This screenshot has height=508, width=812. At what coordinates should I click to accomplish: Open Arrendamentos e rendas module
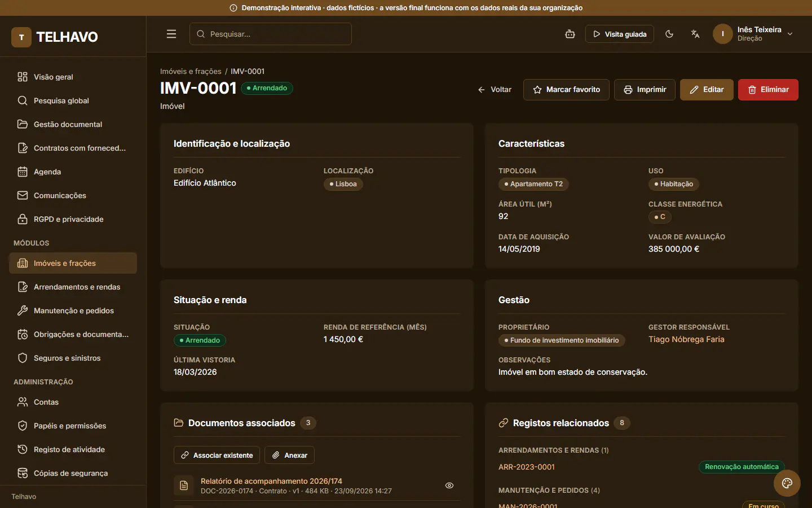pos(73,287)
